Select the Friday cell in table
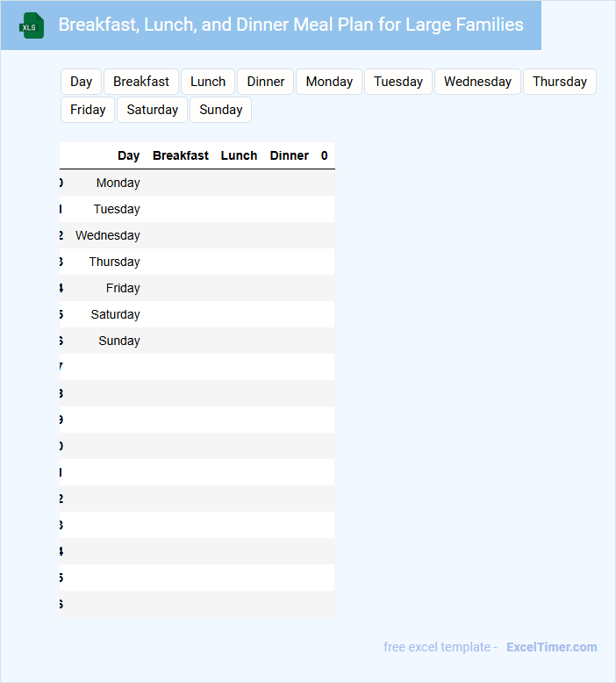 tap(123, 288)
